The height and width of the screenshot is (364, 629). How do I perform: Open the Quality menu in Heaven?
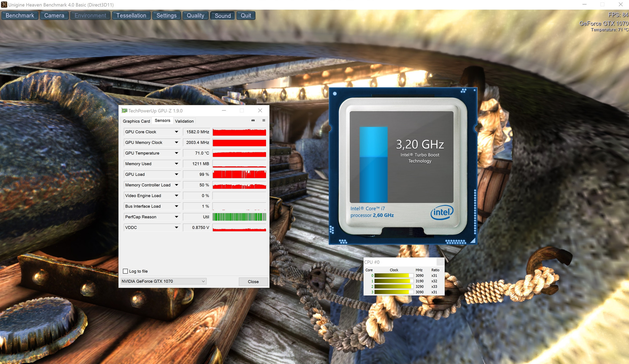click(196, 16)
